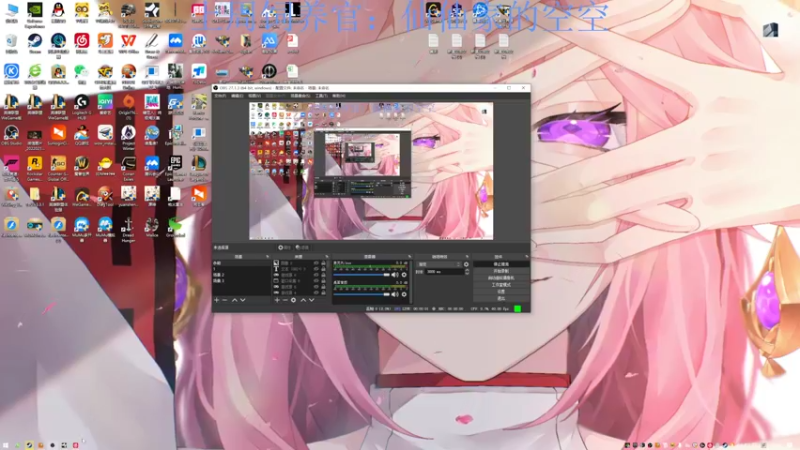Open the World of Warcraft desktop icon
This screenshot has width=800, height=450.
(x=82, y=166)
